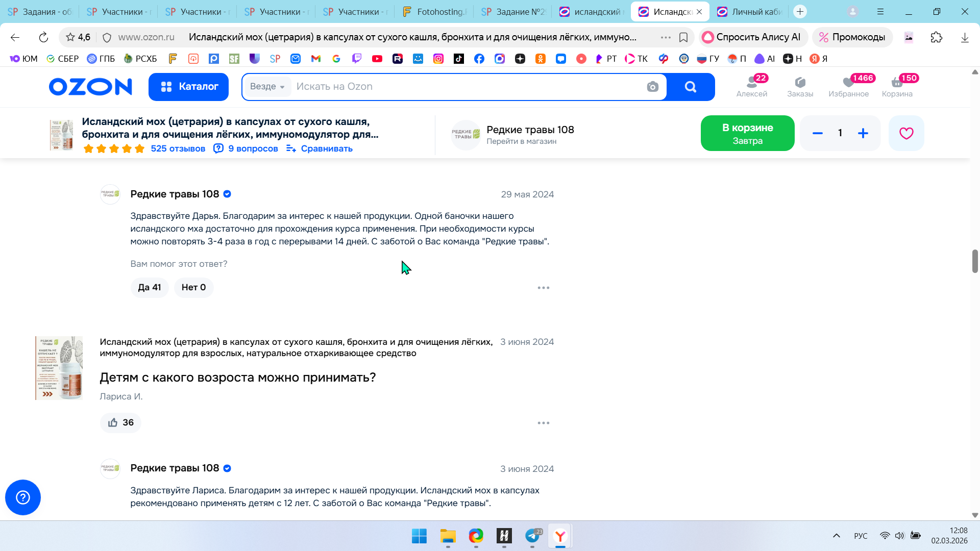This screenshot has height=551, width=980.
Task: Increase quantity with plus button
Action: point(863,133)
